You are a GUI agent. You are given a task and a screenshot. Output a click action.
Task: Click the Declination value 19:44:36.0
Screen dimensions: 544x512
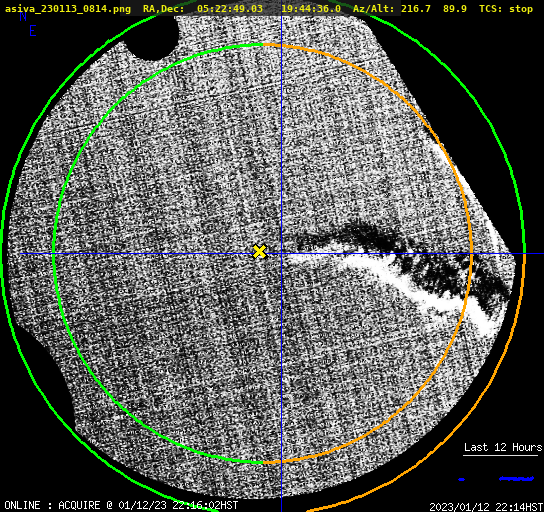(x=311, y=9)
